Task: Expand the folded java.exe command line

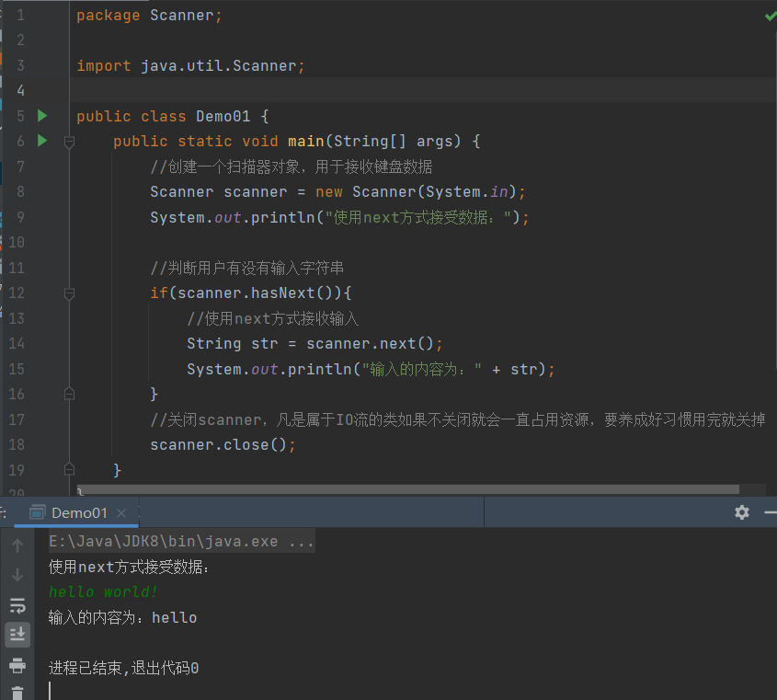Action: tap(181, 541)
